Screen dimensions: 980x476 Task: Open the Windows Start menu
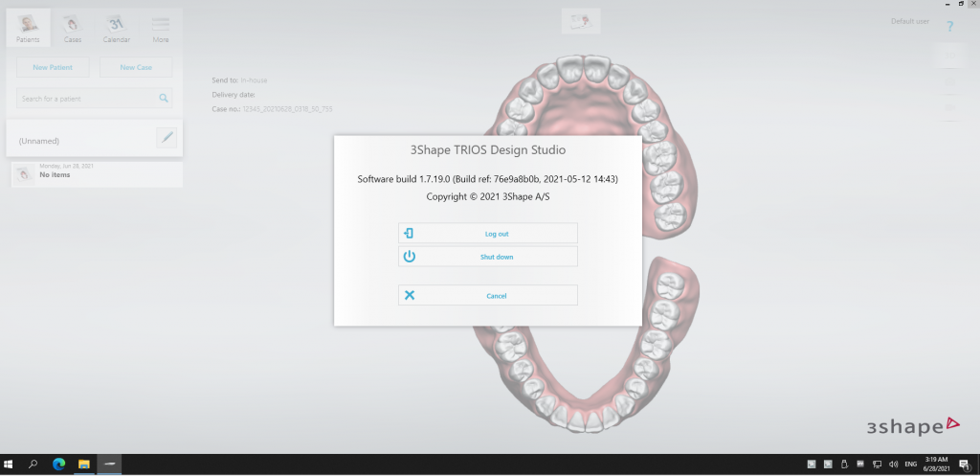(9, 465)
